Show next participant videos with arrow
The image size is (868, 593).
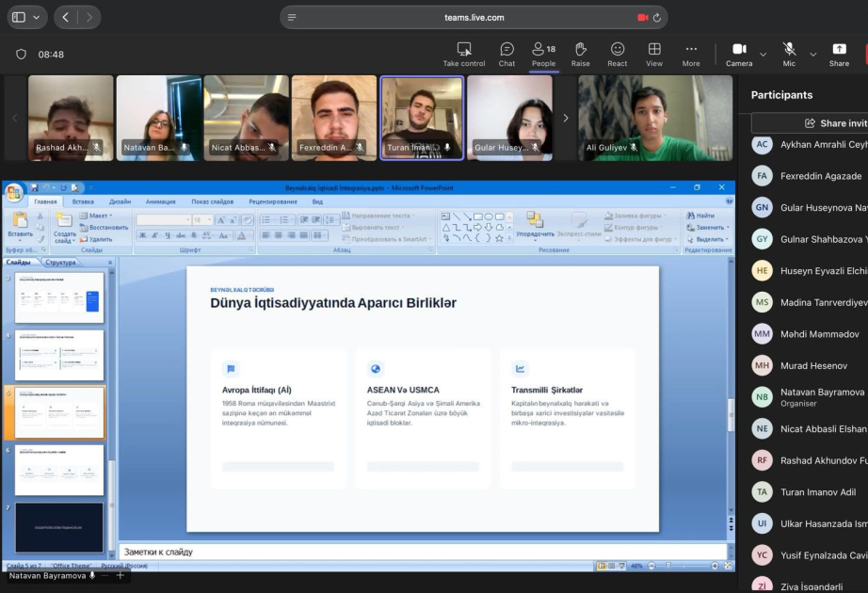pos(565,118)
